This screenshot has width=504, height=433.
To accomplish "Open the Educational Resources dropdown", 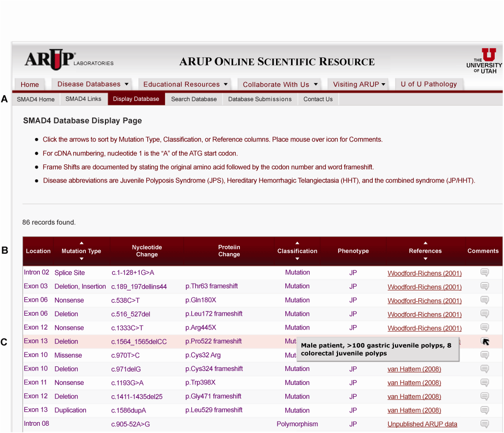I will tap(185, 84).
